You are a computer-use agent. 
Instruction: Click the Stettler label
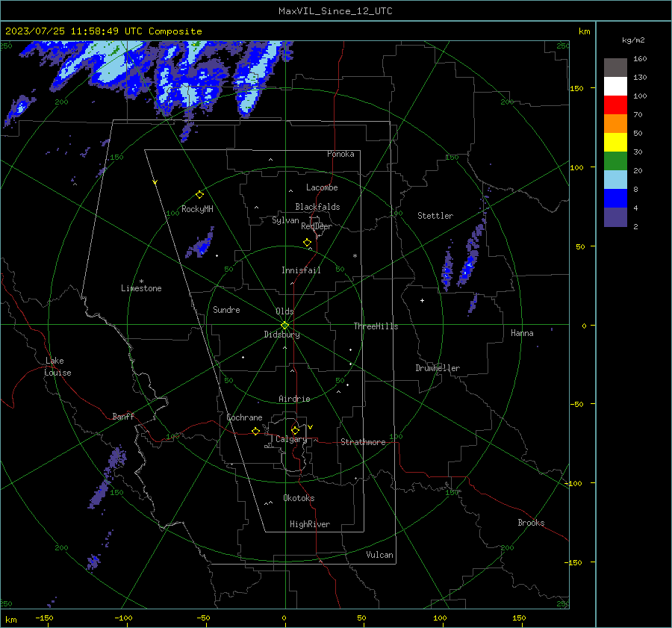point(435,216)
